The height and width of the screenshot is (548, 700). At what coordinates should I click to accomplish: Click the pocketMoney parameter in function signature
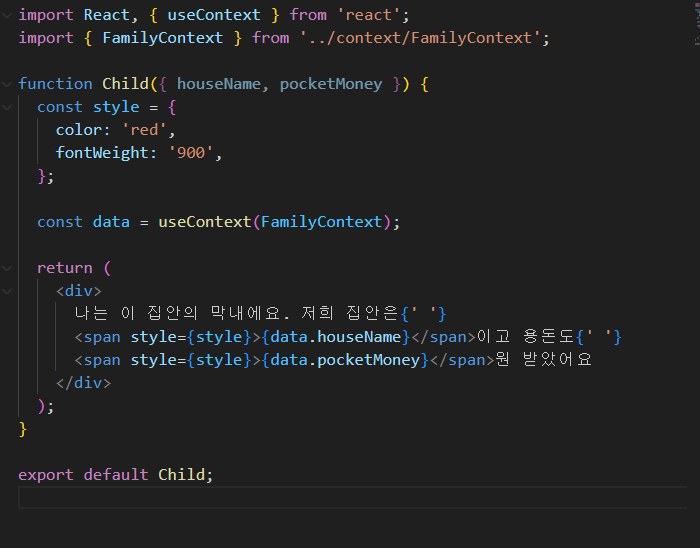[331, 84]
